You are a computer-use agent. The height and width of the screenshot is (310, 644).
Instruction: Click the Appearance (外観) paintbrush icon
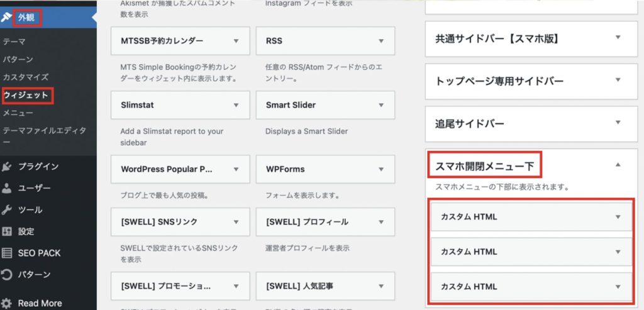6,17
